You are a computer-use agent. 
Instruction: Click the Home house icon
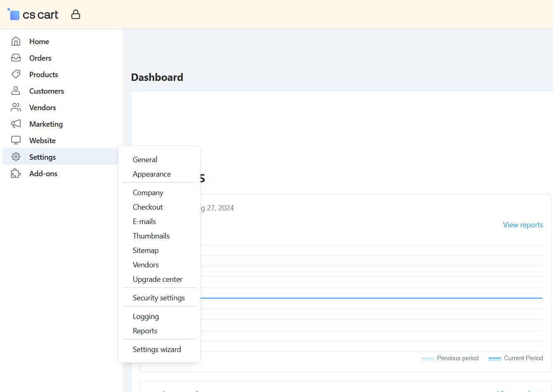[16, 41]
